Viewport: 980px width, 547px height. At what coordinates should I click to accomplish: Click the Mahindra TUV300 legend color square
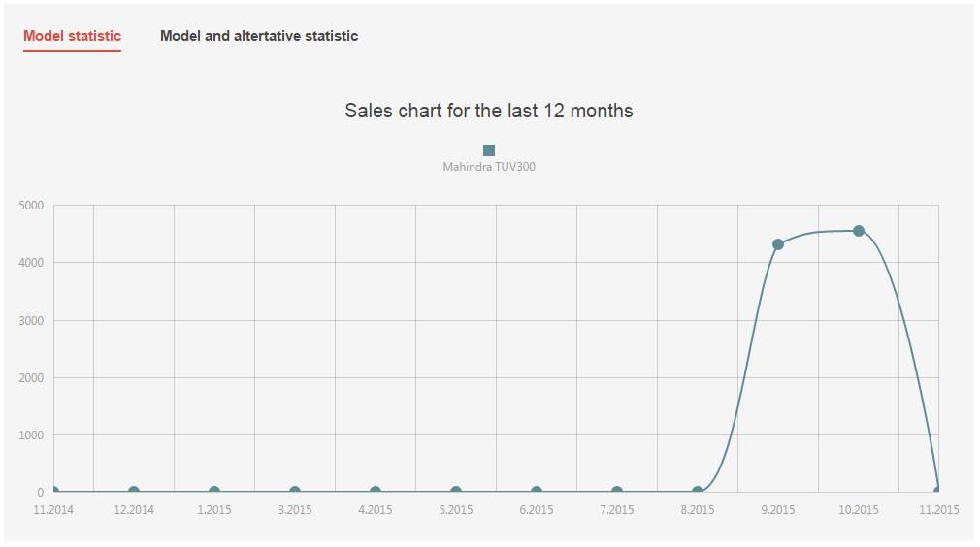pos(489,150)
